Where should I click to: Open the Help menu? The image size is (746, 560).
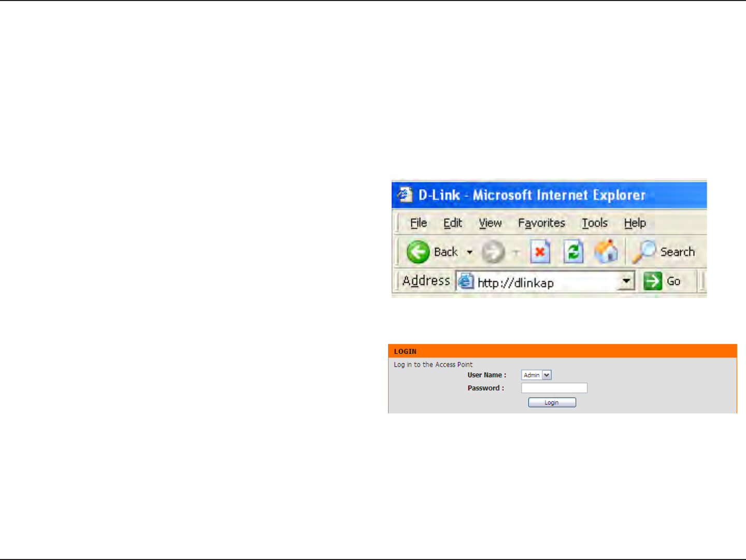click(635, 223)
